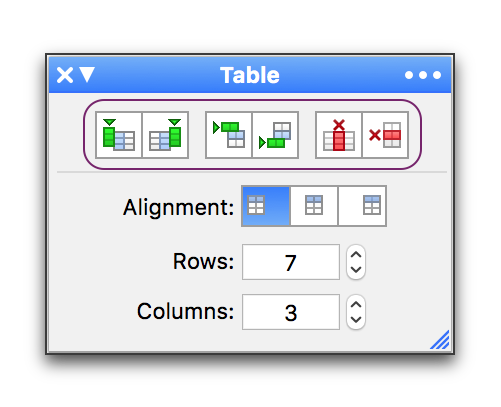
Task: Click the Table palette title bar
Action: coord(250,75)
